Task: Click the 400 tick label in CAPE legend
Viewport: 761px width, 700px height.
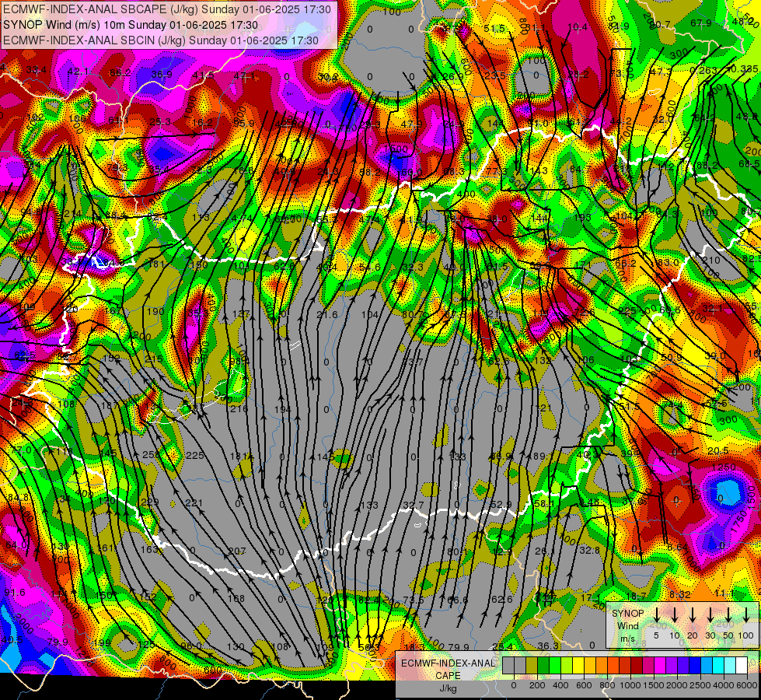Action: [560, 685]
